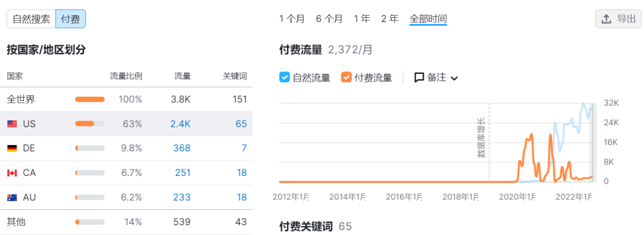Click the Canadian flag icon
The width and height of the screenshot is (644, 235).
[13, 173]
